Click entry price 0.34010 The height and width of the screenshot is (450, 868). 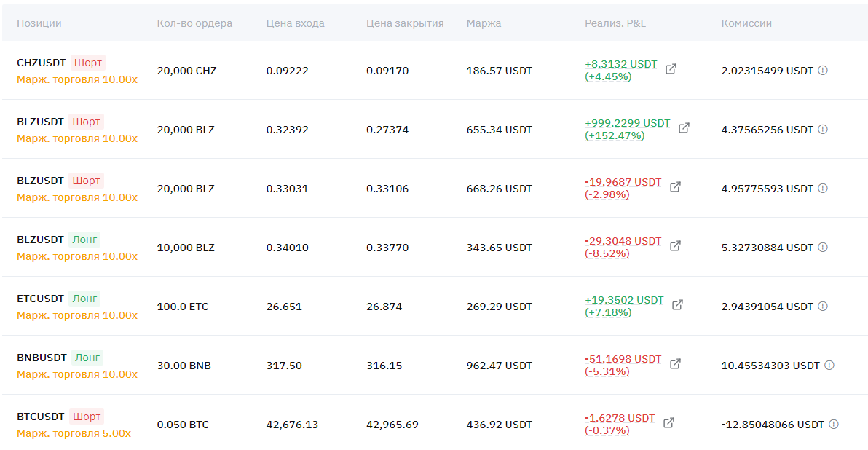point(287,248)
